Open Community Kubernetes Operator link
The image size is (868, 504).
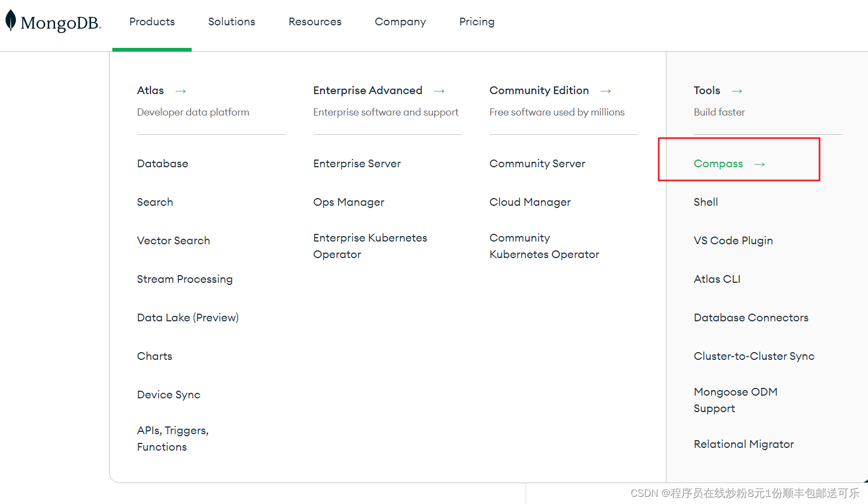click(x=544, y=246)
